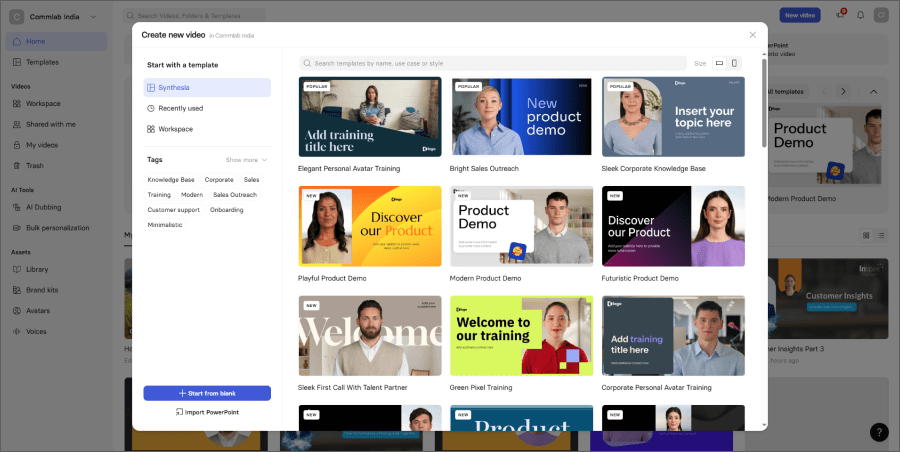Toggle the Sales tag filter
This screenshot has width=900, height=452.
(251, 180)
